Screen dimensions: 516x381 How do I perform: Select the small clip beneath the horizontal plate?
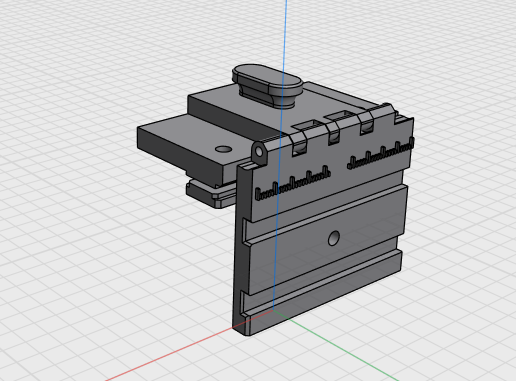click(x=210, y=195)
